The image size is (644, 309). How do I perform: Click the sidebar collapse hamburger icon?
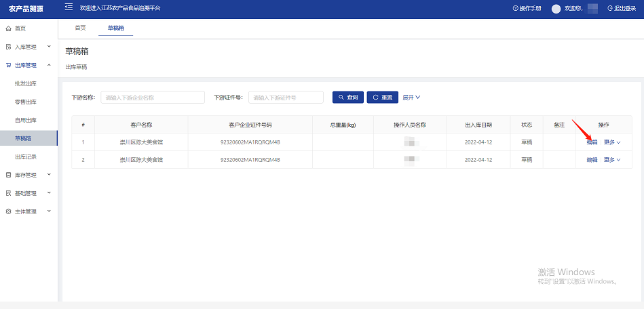[x=69, y=7]
